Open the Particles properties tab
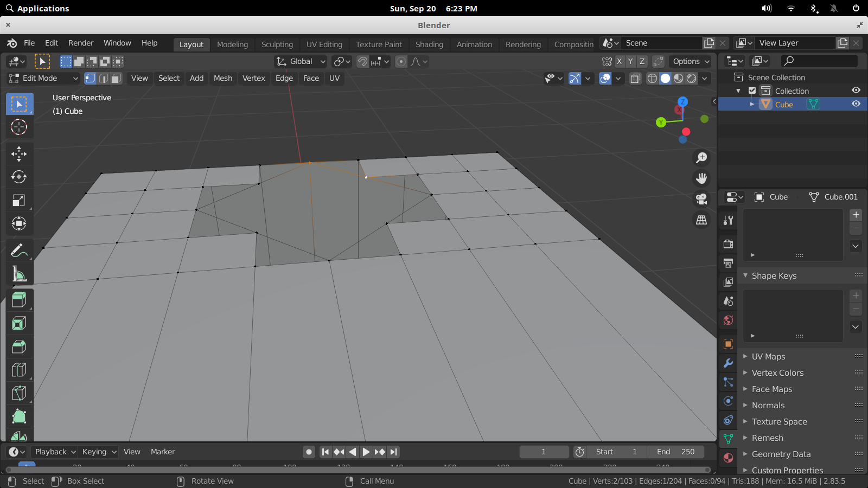This screenshot has width=868, height=488. [x=728, y=382]
